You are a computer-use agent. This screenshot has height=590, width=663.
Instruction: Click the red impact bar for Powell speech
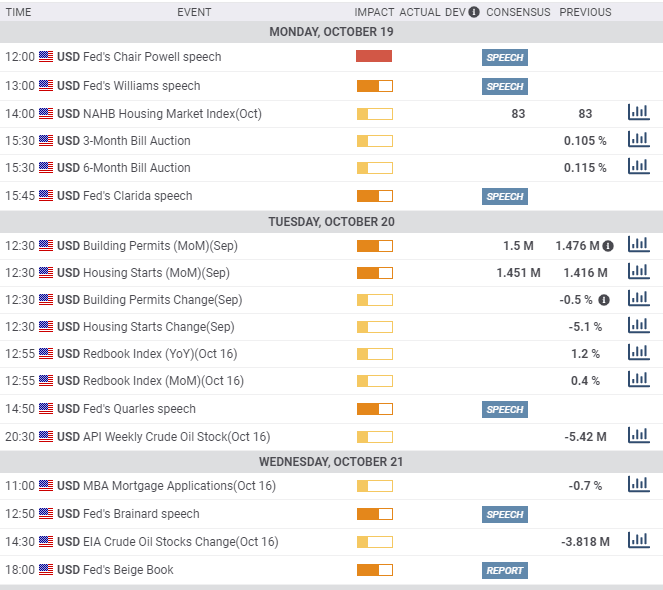point(374,57)
